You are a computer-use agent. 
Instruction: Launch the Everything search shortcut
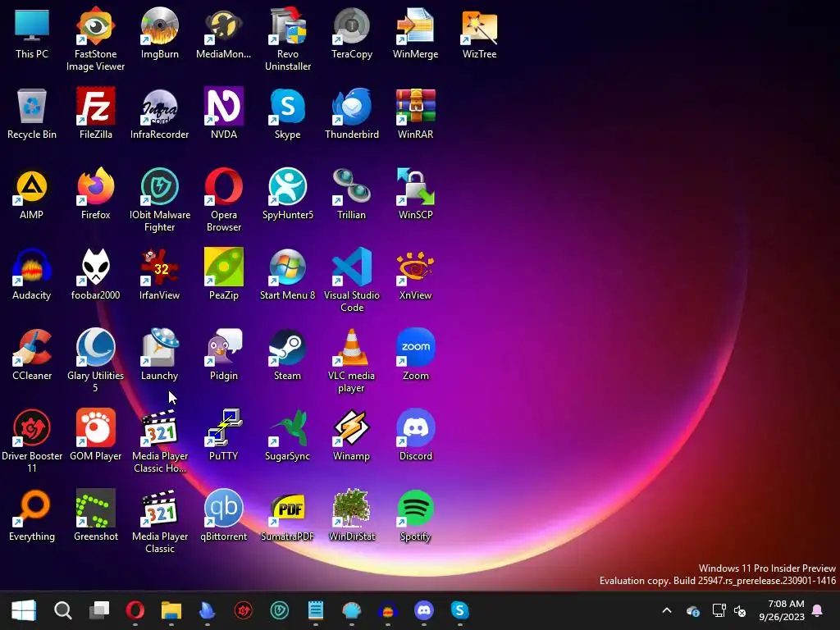[x=32, y=515]
